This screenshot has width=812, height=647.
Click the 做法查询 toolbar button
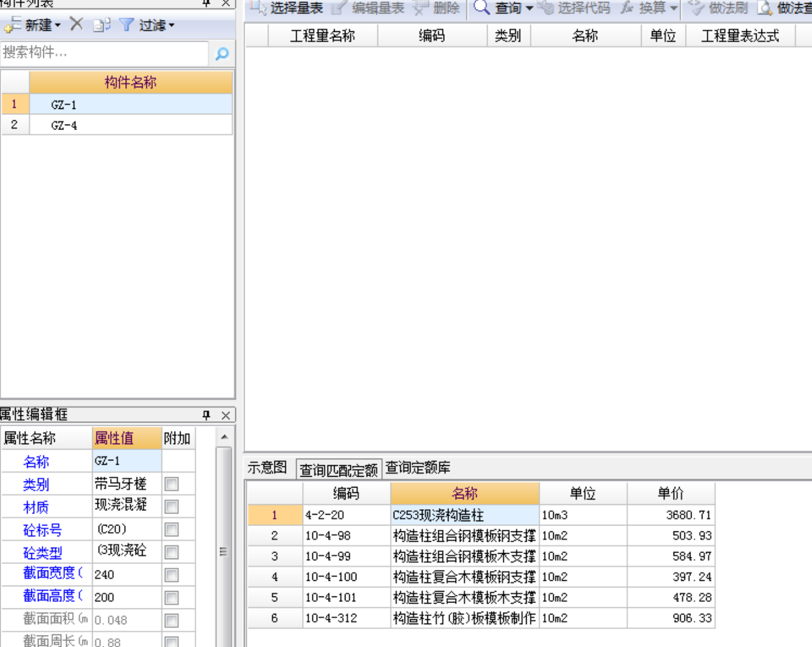click(784, 8)
